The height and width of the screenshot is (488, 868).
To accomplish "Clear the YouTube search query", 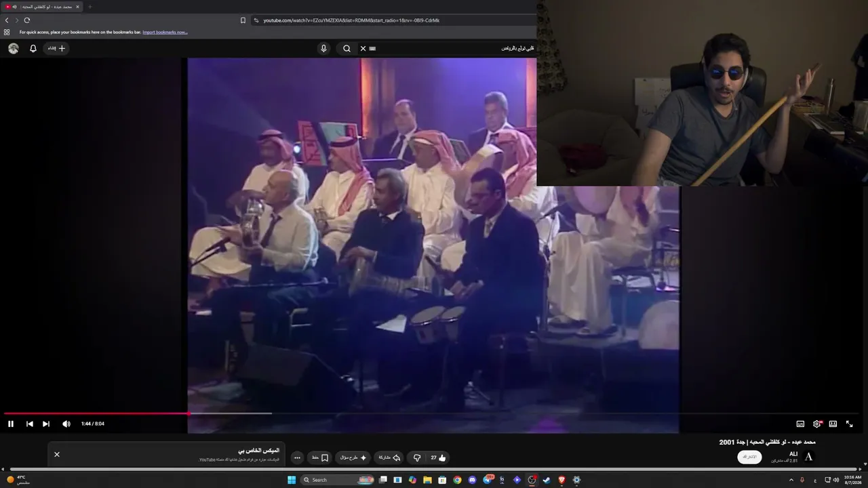I will (x=363, y=48).
